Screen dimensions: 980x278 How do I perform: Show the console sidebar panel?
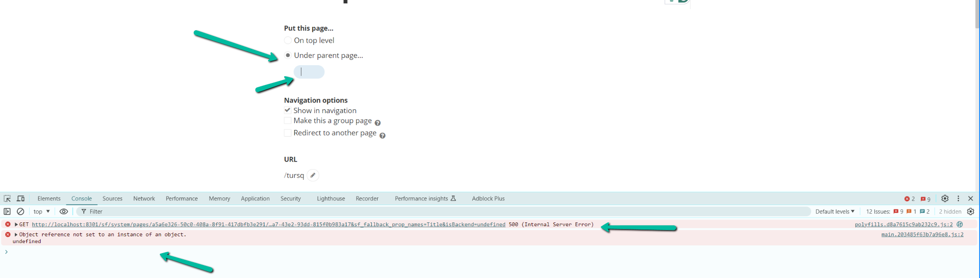(7, 211)
